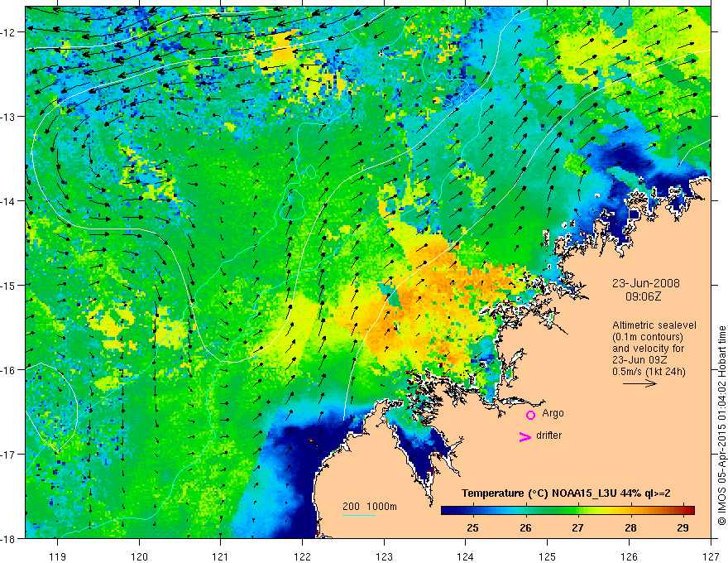Click the 'drifter' legend label
The image size is (728, 563).
548,435
